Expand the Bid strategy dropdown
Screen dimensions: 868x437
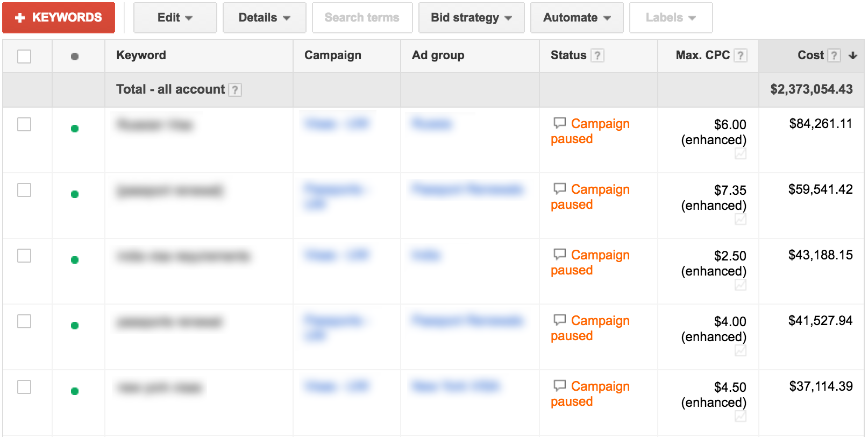click(x=471, y=18)
